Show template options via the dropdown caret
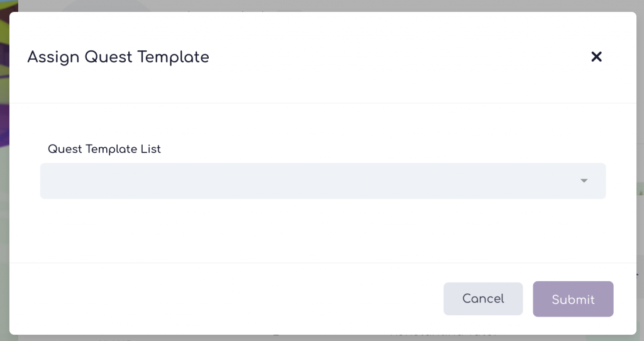Viewport: 644px width, 341px height. [584, 181]
